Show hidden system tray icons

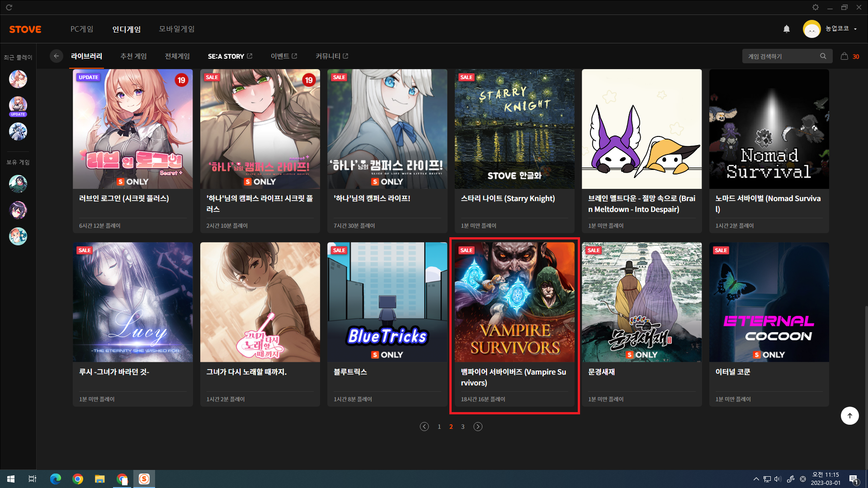coord(756,479)
